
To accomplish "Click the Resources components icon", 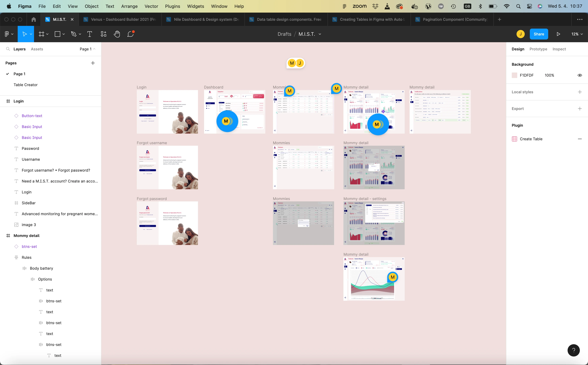I will [103, 34].
